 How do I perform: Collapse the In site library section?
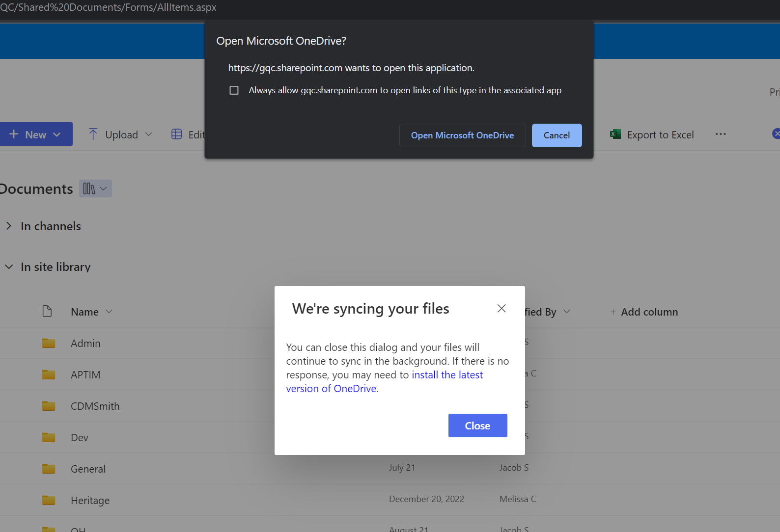9,266
